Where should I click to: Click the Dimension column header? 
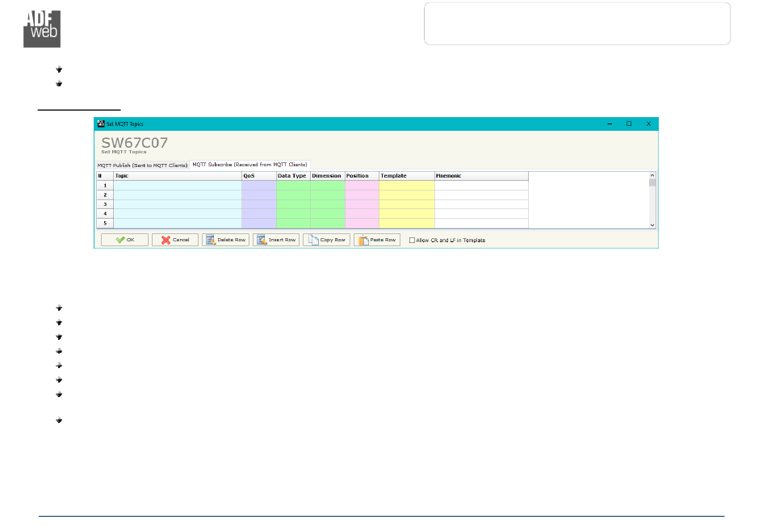[327, 175]
